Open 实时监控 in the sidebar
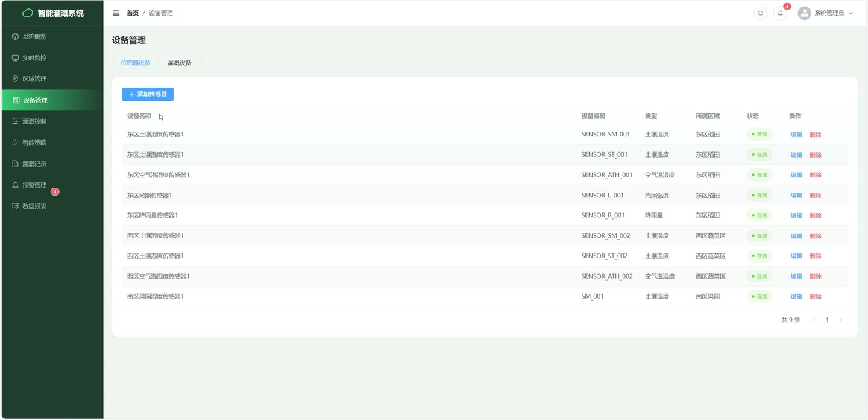The height and width of the screenshot is (420, 868). pyautogui.click(x=52, y=58)
